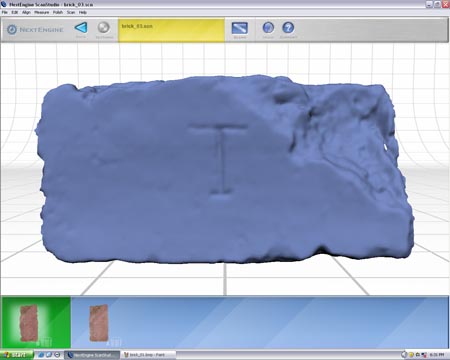Click the gray sphere toolbar icon
The width and height of the screenshot is (450, 360).
104,27
